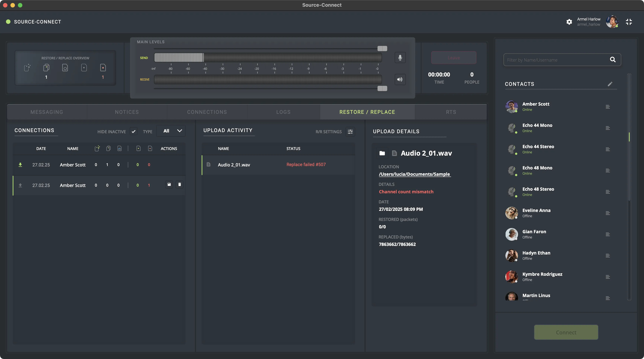Click the download arrow on first connection row
This screenshot has width=644, height=359.
(20, 165)
